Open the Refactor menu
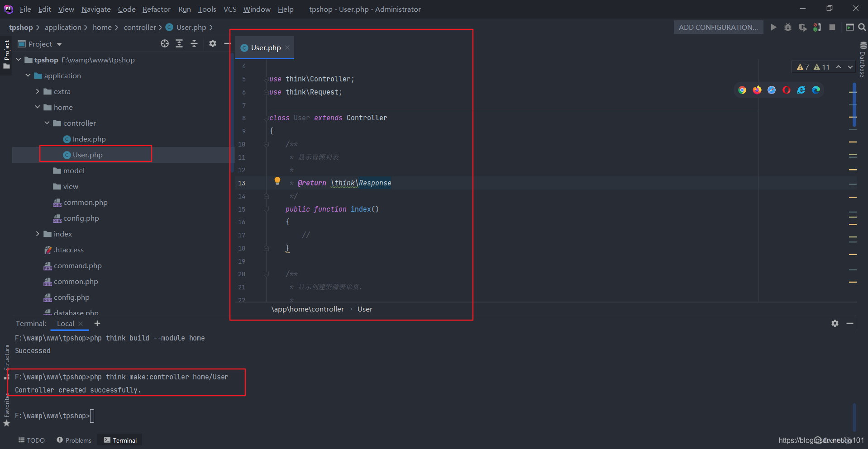Viewport: 868px width, 449px height. point(156,9)
